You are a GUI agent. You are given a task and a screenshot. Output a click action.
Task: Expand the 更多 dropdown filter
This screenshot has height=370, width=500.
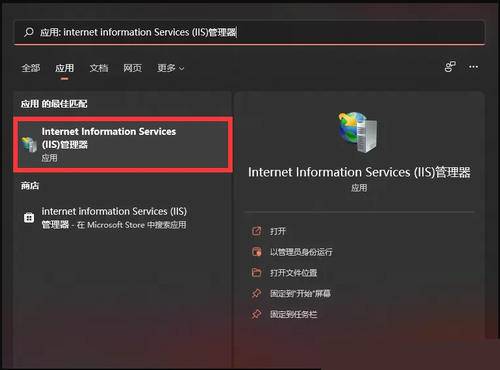point(171,68)
